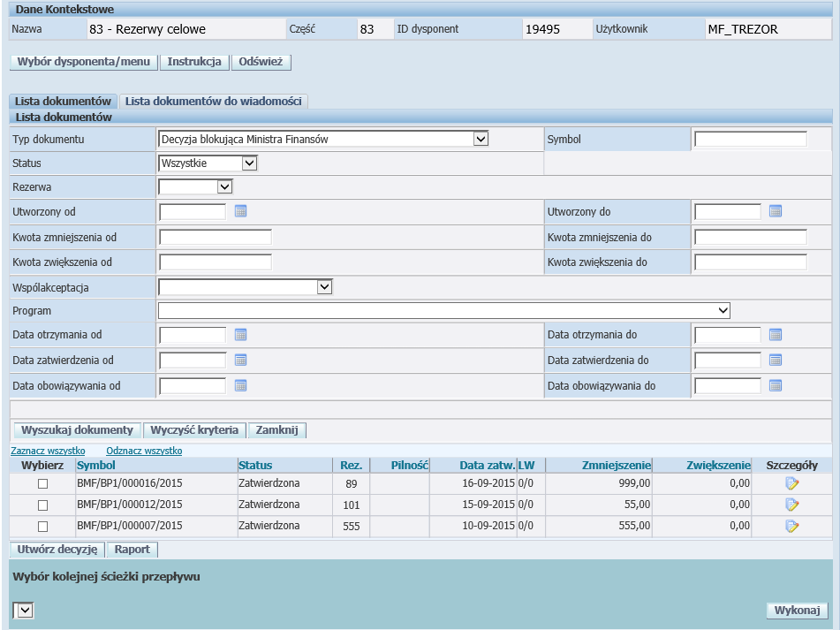Open calendar picker for Data otrzymania do
The height and width of the screenshot is (630, 840).
point(776,335)
